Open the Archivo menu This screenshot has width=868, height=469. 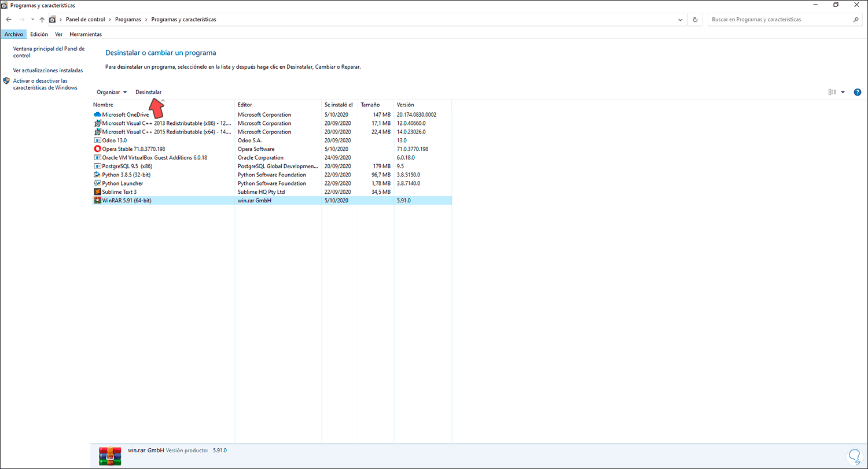coord(13,34)
